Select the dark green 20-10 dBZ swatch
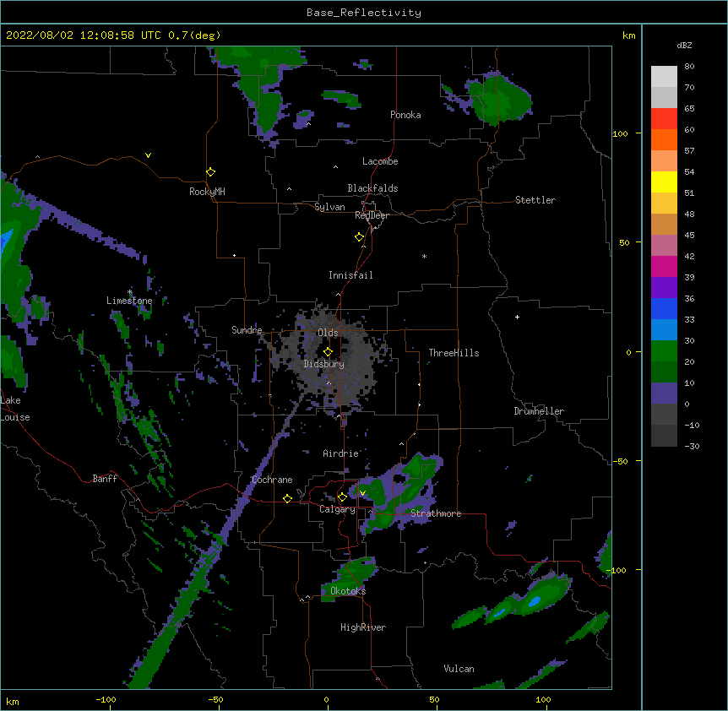Image resolution: width=728 pixels, height=711 pixels. tap(664, 372)
